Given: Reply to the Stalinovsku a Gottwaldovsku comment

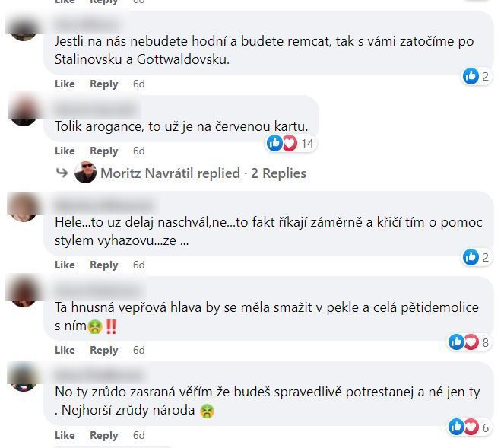Looking at the screenshot, I should pos(104,84).
